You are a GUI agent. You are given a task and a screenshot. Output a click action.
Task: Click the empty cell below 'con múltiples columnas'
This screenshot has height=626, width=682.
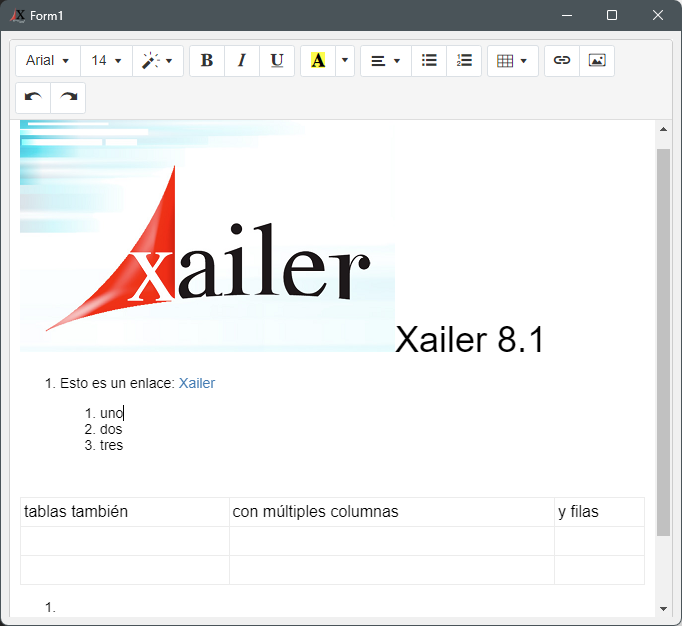(392, 541)
